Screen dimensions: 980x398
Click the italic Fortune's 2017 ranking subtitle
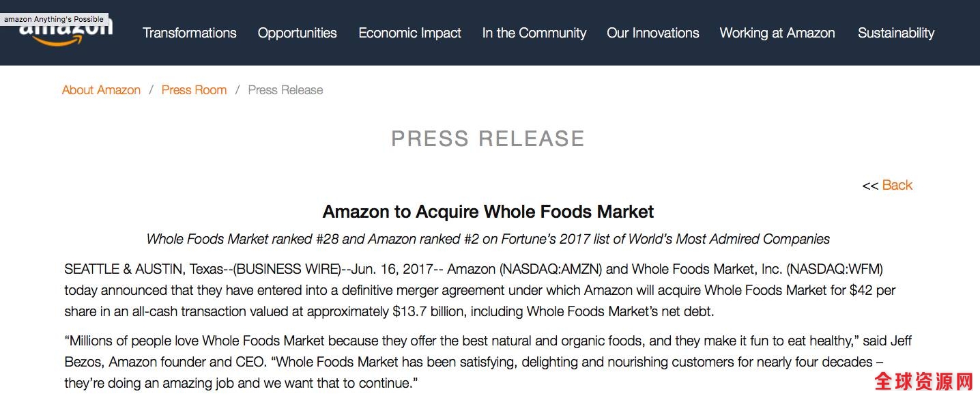pyautogui.click(x=488, y=239)
